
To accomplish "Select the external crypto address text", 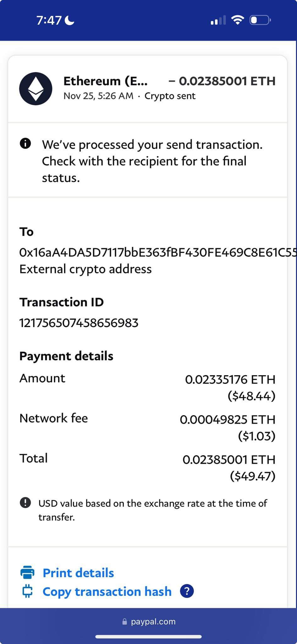I will tap(157, 253).
